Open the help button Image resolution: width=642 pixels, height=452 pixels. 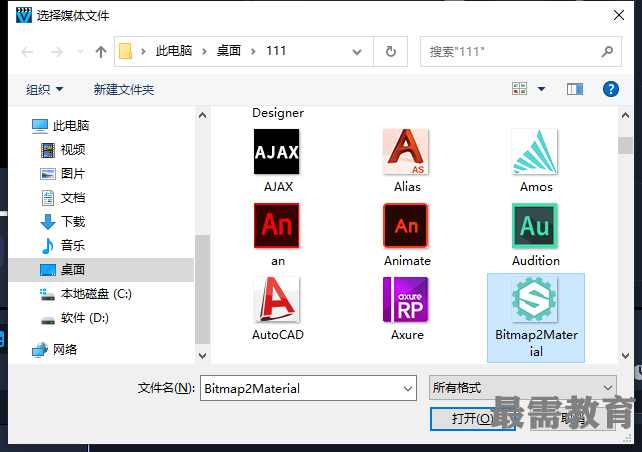[610, 89]
